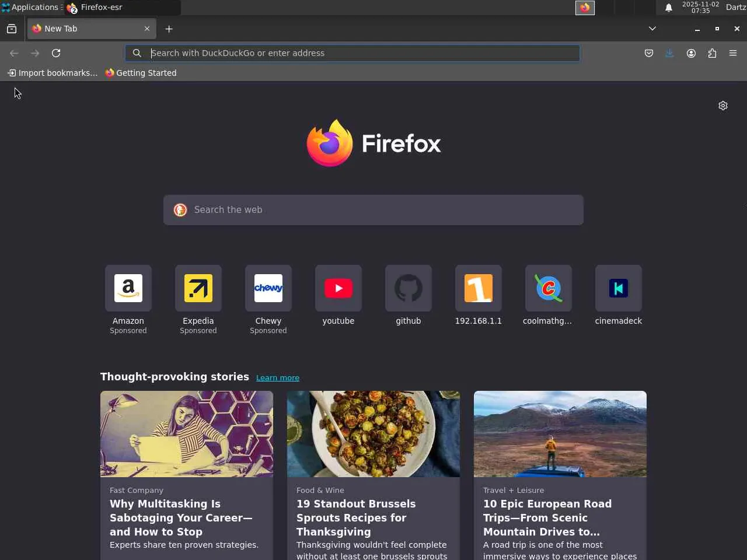Viewport: 747px width, 560px height.
Task: Show the Downloads panel
Action: (669, 53)
